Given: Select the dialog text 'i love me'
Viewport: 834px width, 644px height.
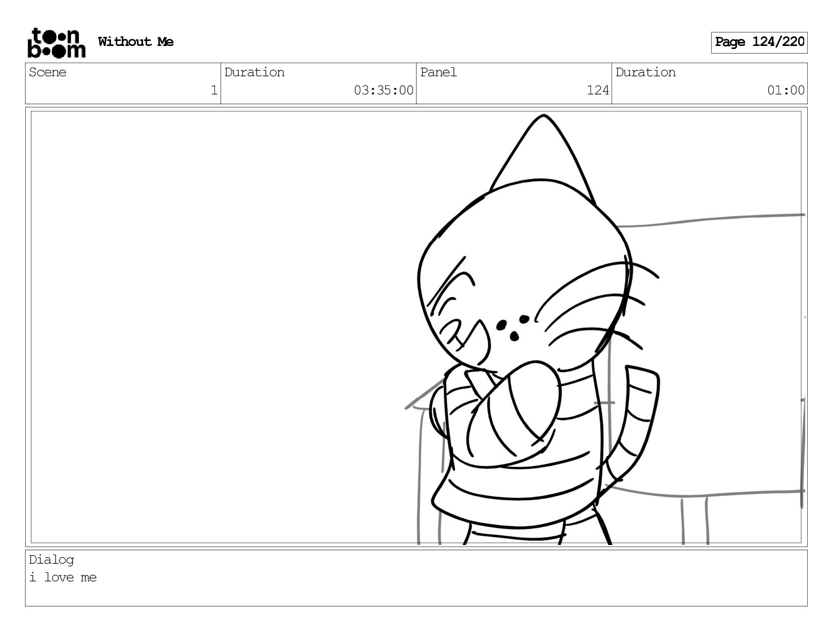Looking at the screenshot, I should [63, 577].
